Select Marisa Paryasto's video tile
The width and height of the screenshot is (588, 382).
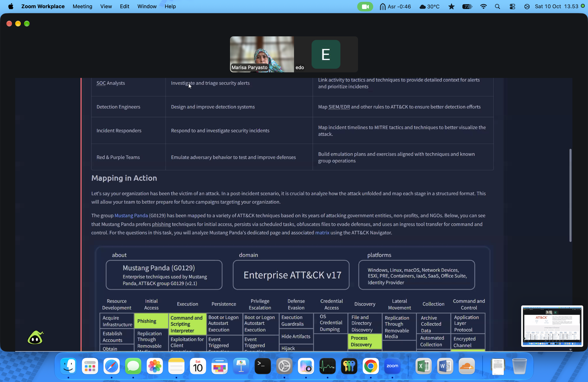pos(262,54)
